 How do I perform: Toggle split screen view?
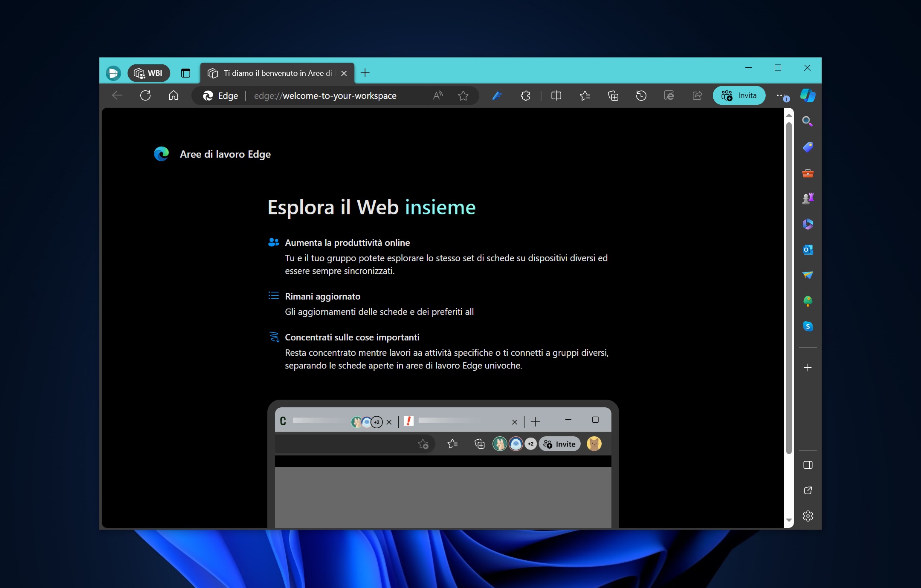point(556,96)
